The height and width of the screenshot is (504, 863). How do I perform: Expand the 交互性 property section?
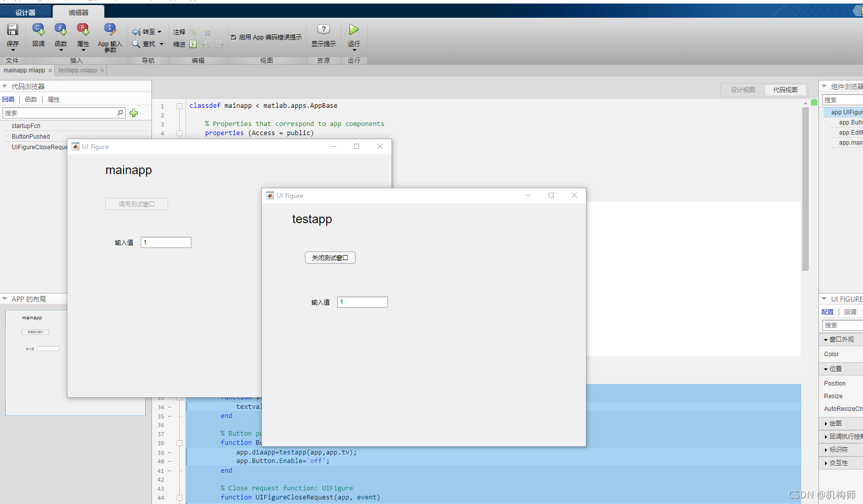(826, 463)
